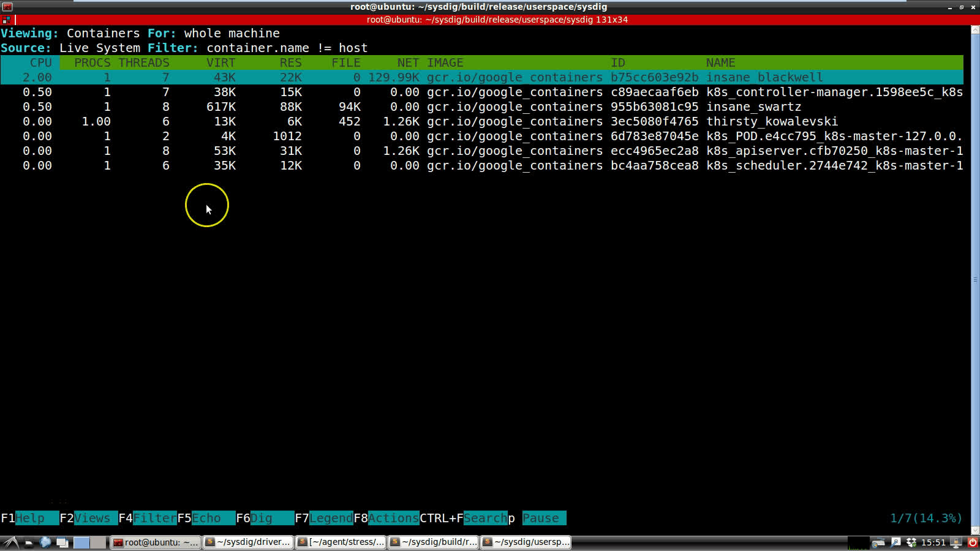The width and height of the screenshot is (980, 551).
Task: Click the Viewing: Containers label
Action: [x=70, y=33]
